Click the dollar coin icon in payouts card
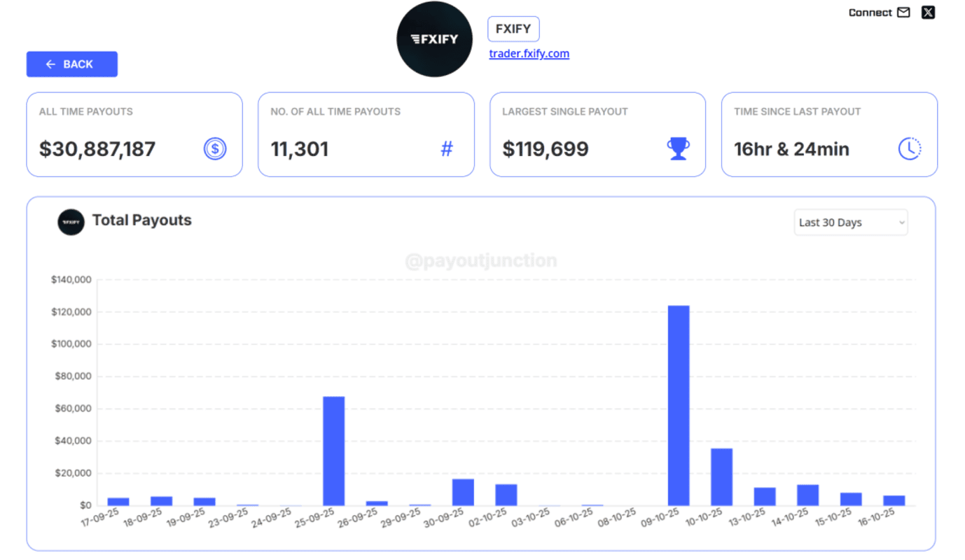 coord(215,148)
